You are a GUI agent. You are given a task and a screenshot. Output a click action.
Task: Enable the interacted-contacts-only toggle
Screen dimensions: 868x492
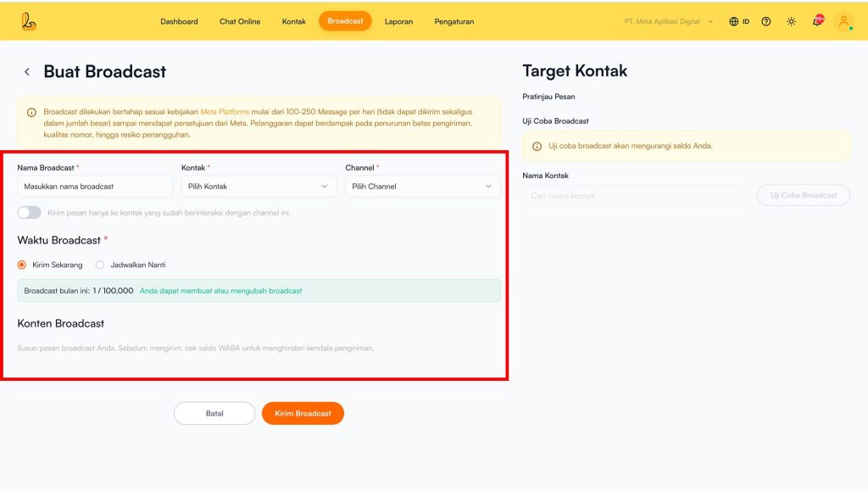pos(30,212)
